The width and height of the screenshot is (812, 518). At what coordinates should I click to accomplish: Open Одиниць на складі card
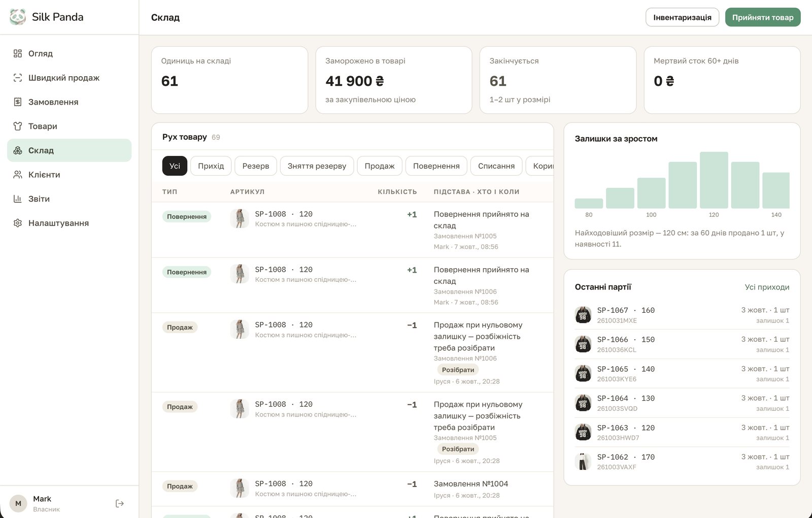click(x=229, y=80)
